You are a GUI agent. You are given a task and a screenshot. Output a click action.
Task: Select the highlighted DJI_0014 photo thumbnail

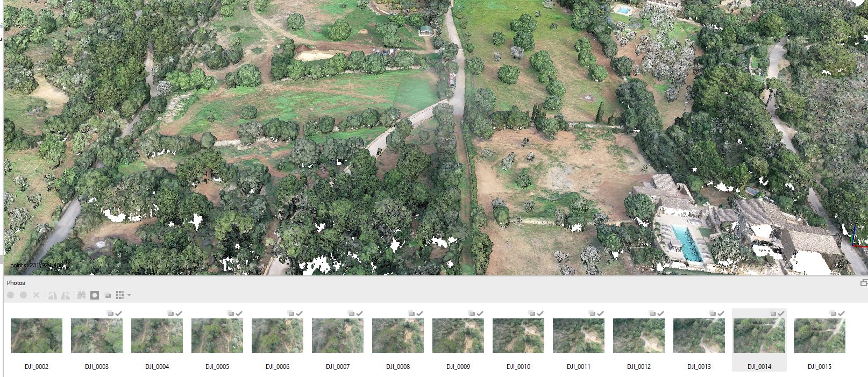pos(759,336)
